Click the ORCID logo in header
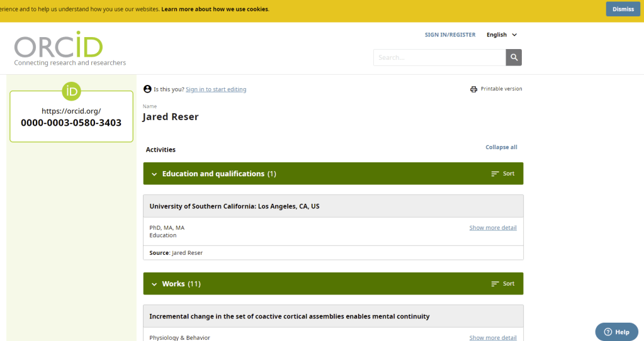The width and height of the screenshot is (644, 341). click(59, 47)
